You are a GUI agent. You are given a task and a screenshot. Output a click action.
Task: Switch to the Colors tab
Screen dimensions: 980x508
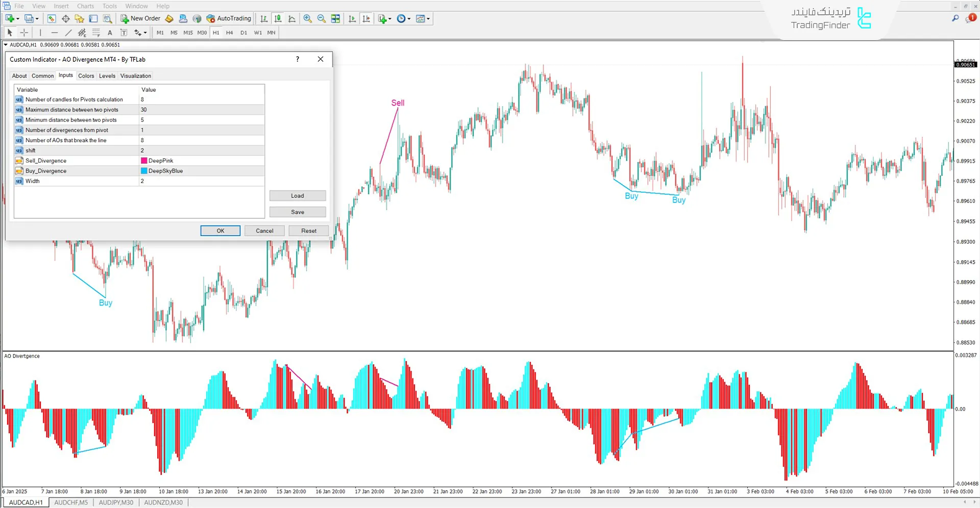pos(86,75)
